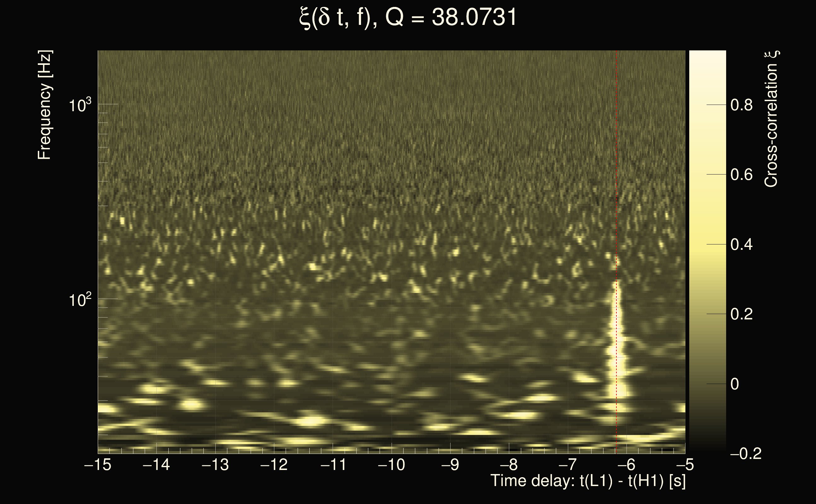Screen dimensions: 816x504
Task: Click the time delay x-axis title
Action: [x=588, y=481]
